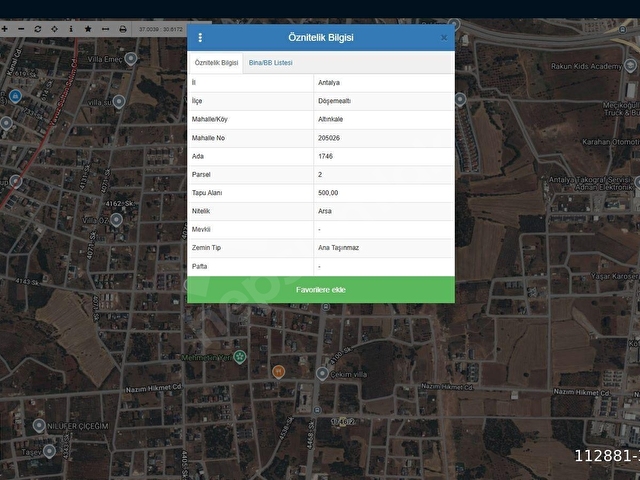Select the Tapu Alanı value 500,00
The width and height of the screenshot is (640, 480).
(384, 193)
